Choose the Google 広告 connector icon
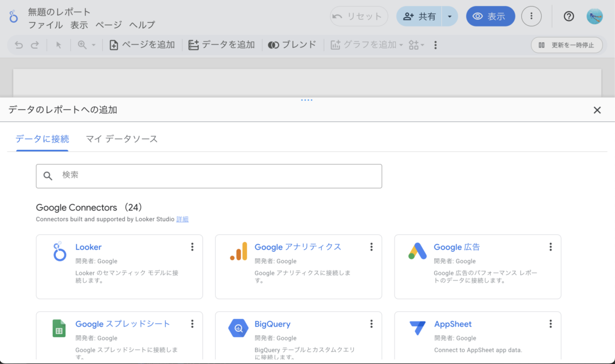This screenshot has height=364, width=615. point(417,252)
